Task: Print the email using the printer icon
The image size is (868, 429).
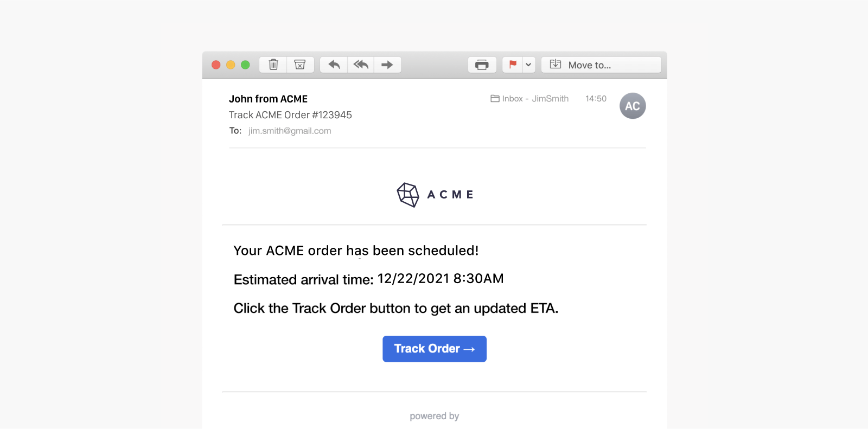Action: pos(482,65)
